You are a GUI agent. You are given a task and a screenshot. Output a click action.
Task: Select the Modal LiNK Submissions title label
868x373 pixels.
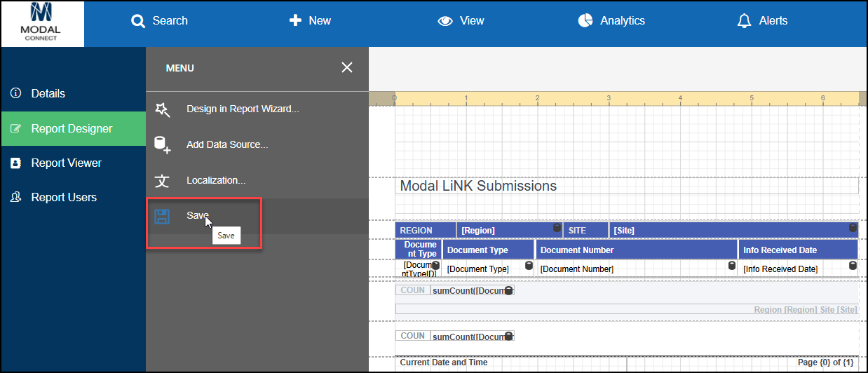tap(626, 186)
